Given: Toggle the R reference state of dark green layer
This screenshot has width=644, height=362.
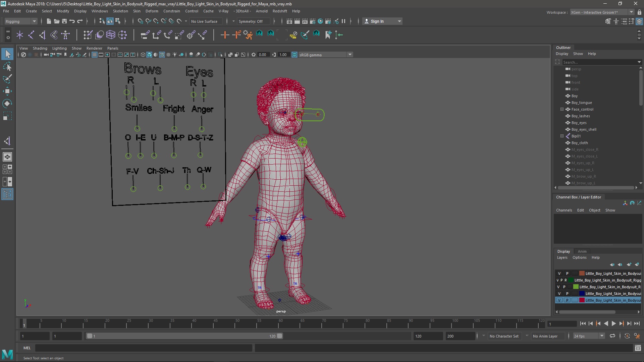Looking at the screenshot, I should tap(566, 280).
